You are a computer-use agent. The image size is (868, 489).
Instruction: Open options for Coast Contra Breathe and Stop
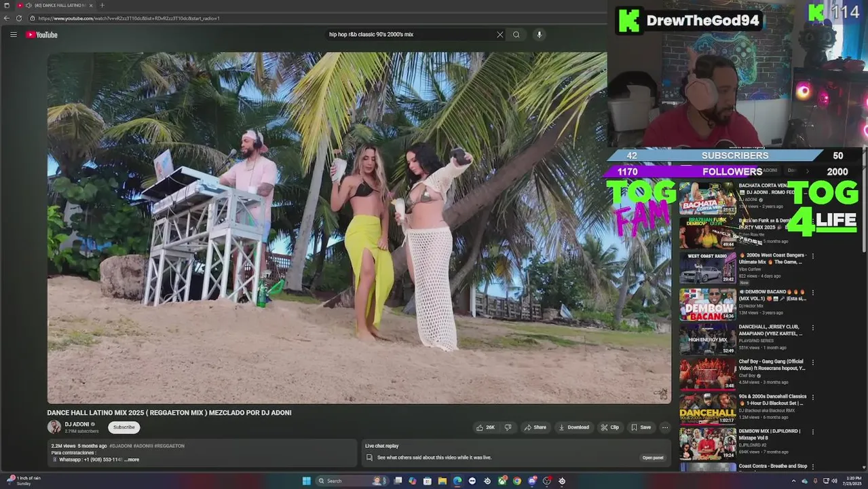[813, 467]
